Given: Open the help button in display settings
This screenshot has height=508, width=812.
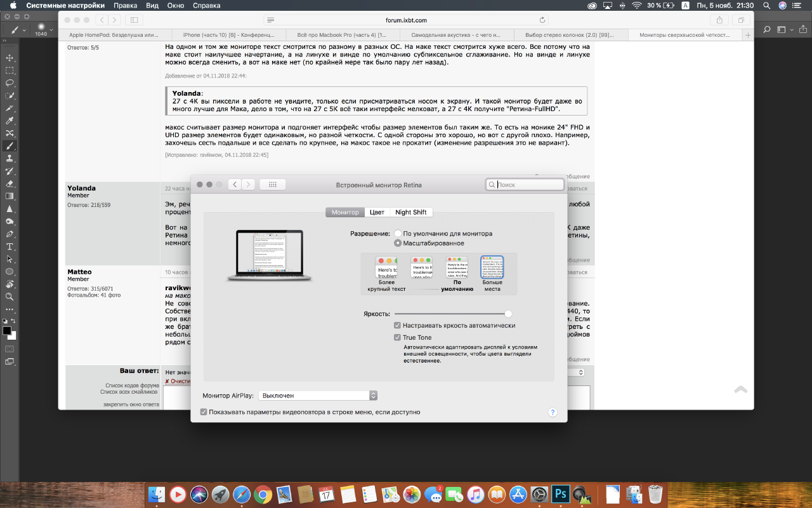Looking at the screenshot, I should coord(553,412).
